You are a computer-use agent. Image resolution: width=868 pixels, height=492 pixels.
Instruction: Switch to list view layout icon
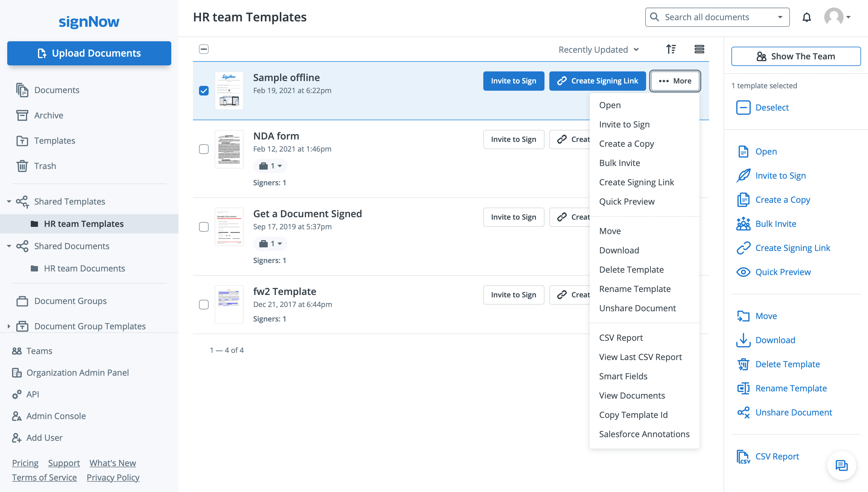[699, 49]
